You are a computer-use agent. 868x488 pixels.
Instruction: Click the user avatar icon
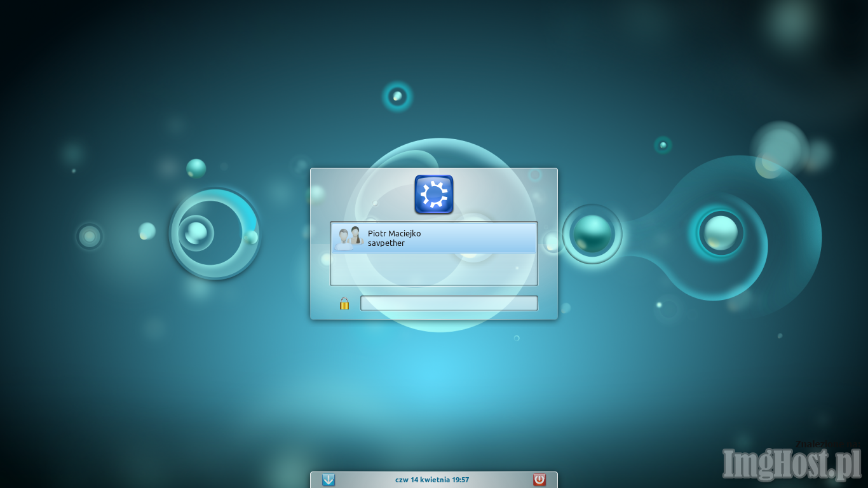[349, 238]
